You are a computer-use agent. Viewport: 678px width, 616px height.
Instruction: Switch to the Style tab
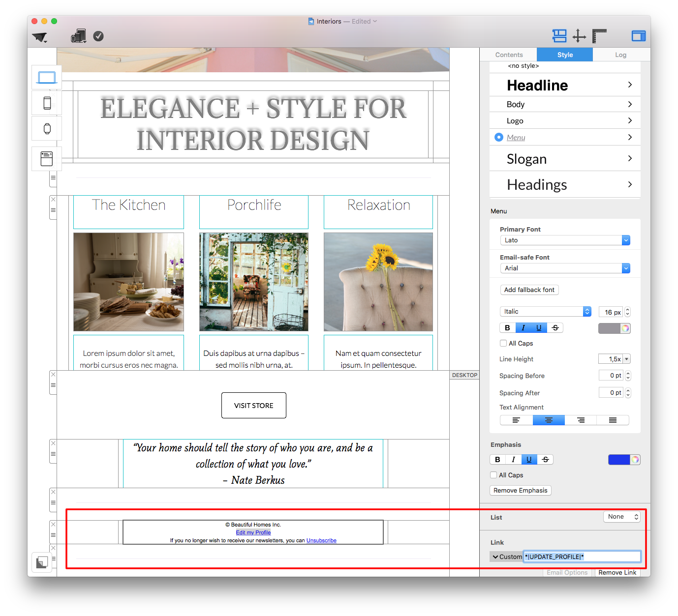click(x=565, y=55)
